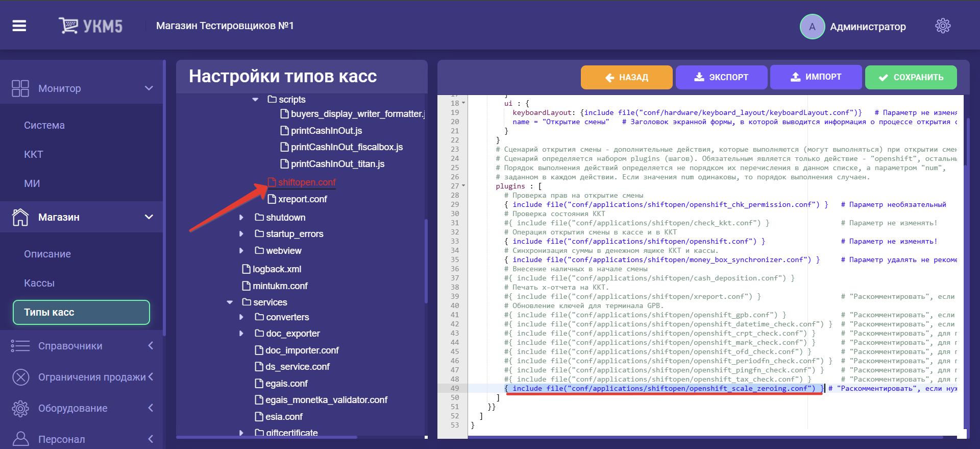Expand the webview folder
This screenshot has width=980, height=449.
[x=242, y=251]
